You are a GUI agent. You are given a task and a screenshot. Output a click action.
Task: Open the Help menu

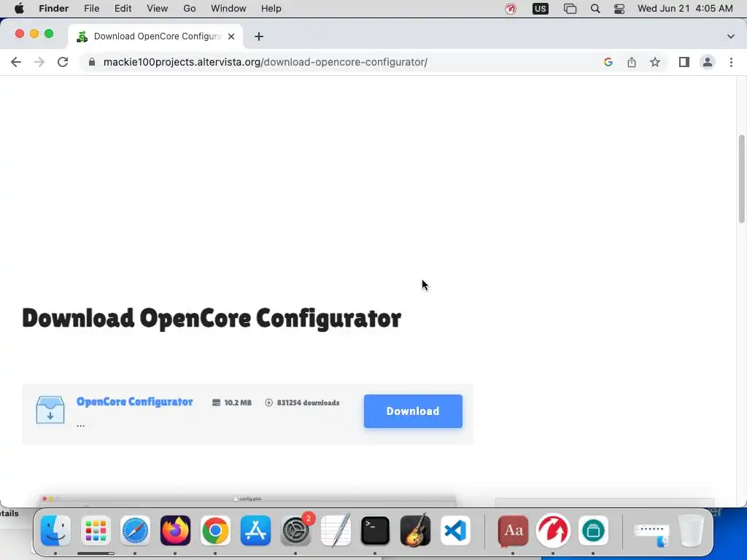click(x=271, y=9)
